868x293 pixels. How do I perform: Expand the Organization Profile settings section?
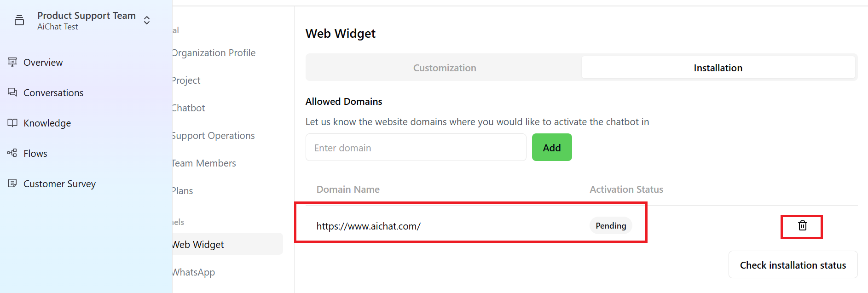tap(214, 52)
